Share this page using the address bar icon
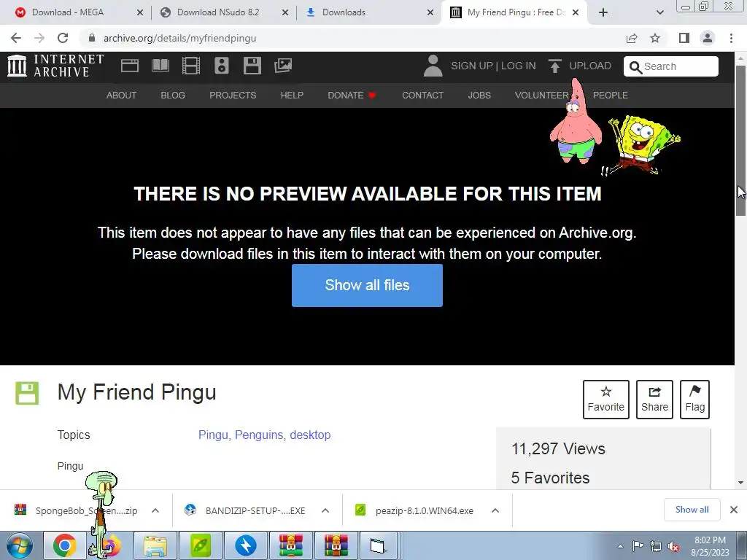Image resolution: width=747 pixels, height=560 pixels. tap(632, 38)
